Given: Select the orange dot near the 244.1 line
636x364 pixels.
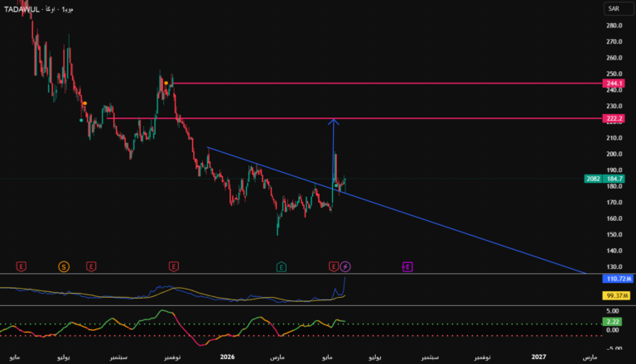Looking at the screenshot, I should [166, 83].
